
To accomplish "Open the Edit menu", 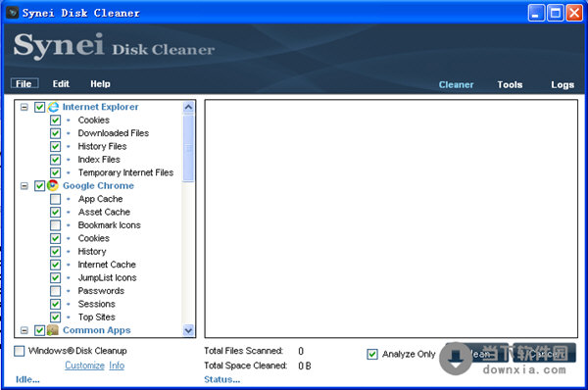I will (x=61, y=83).
